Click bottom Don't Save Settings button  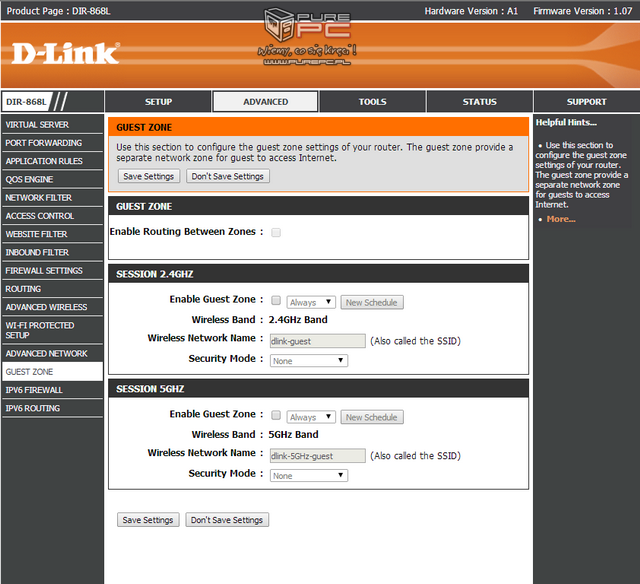pyautogui.click(x=227, y=520)
